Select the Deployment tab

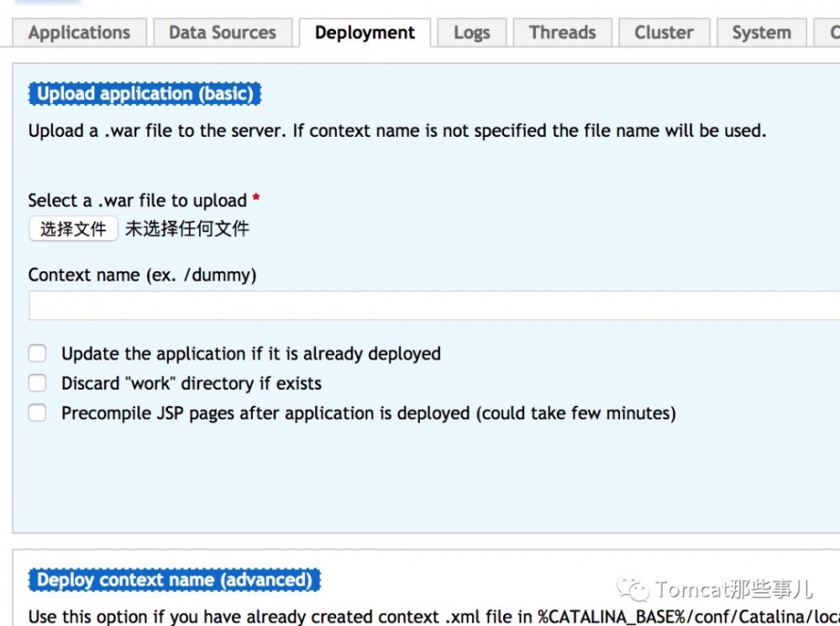click(365, 33)
